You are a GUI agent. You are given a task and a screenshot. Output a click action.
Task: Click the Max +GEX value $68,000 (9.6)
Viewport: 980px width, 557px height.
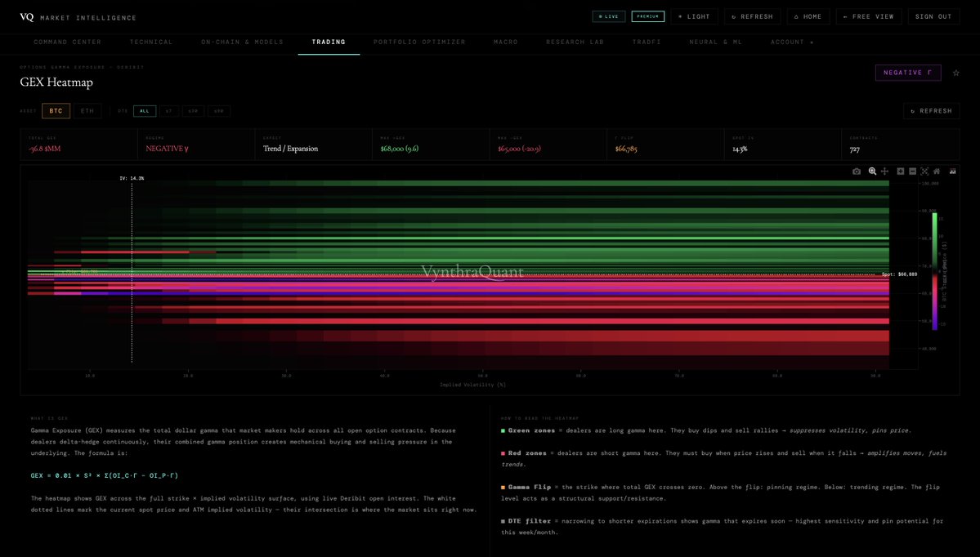tap(400, 149)
